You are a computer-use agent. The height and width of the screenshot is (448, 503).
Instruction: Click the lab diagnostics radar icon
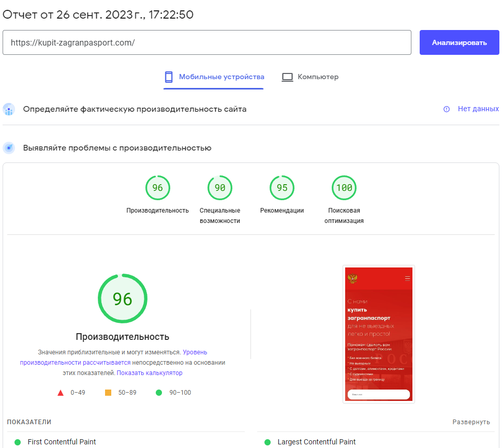[9, 148]
